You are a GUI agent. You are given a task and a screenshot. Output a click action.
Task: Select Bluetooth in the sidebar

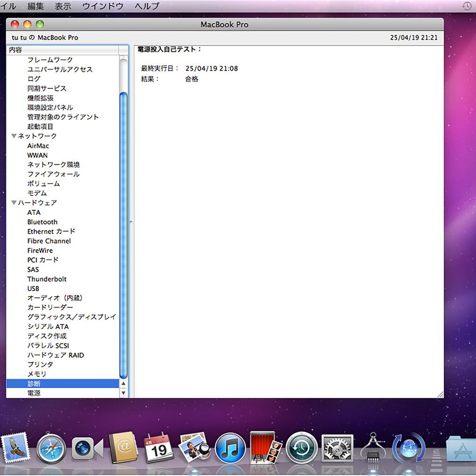point(42,222)
